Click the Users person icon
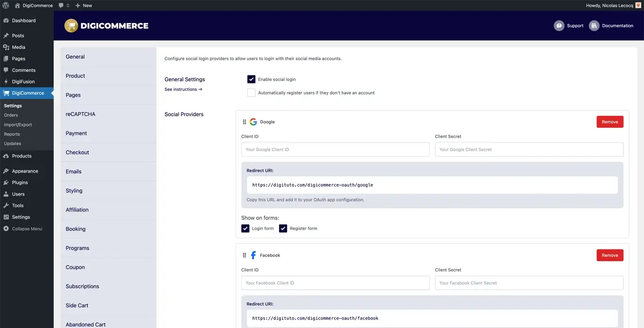The height and width of the screenshot is (328, 644). 6,194
